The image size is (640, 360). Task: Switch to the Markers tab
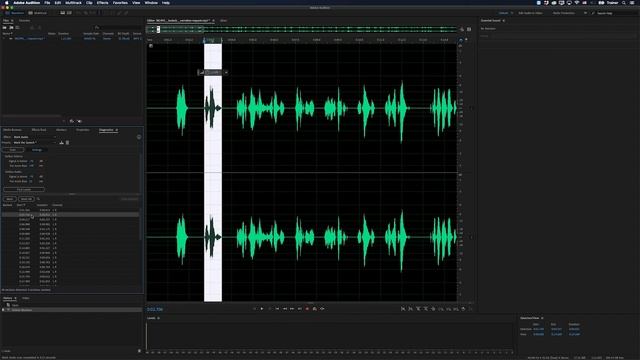61,130
